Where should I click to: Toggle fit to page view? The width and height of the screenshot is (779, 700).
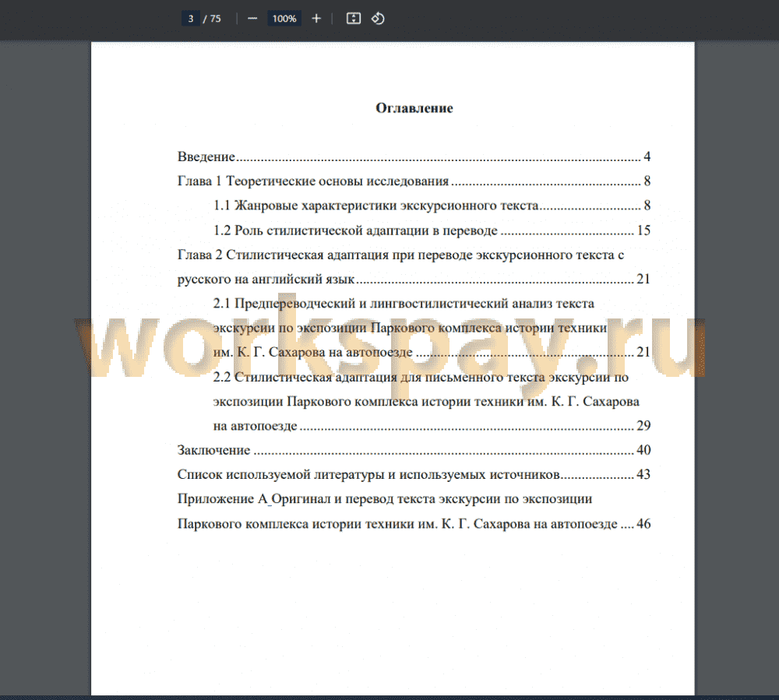pyautogui.click(x=353, y=19)
